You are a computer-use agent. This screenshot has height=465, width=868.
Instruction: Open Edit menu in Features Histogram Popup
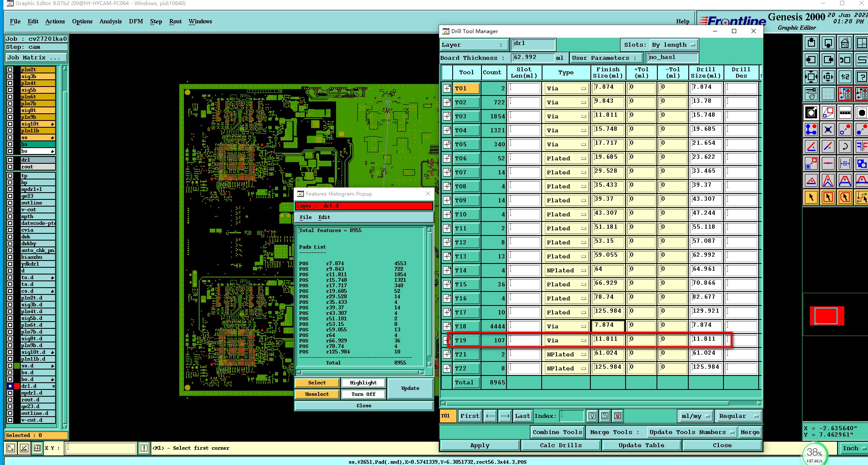324,217
